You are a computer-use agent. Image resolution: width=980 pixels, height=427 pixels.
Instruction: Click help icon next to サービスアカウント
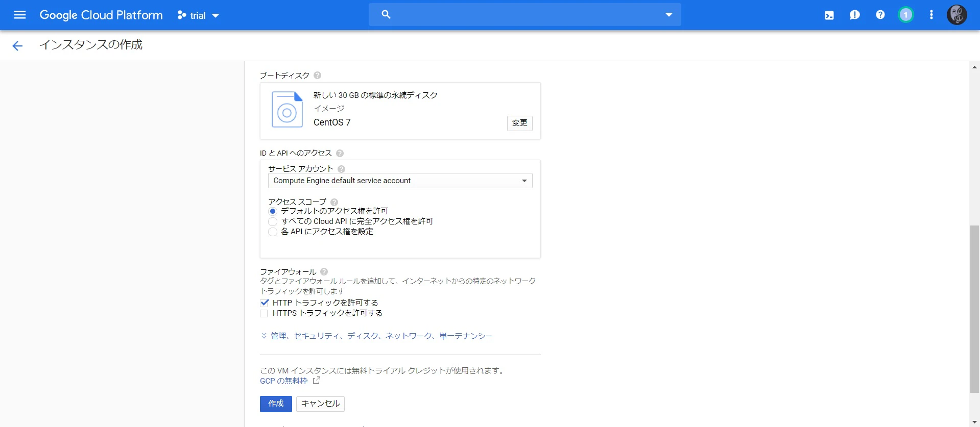[341, 169]
